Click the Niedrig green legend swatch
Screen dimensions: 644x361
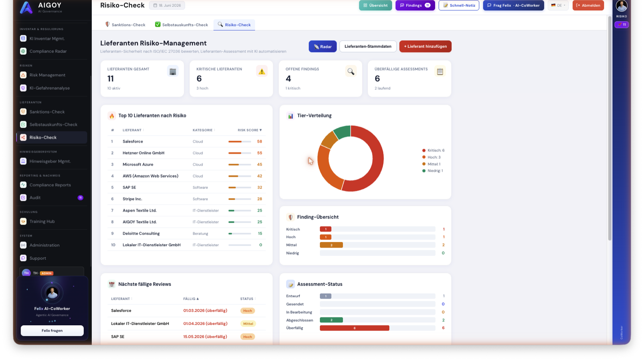point(424,171)
